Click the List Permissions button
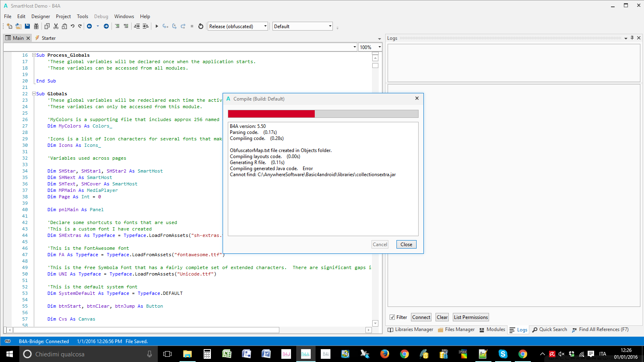This screenshot has height=362, width=644. pos(471,317)
